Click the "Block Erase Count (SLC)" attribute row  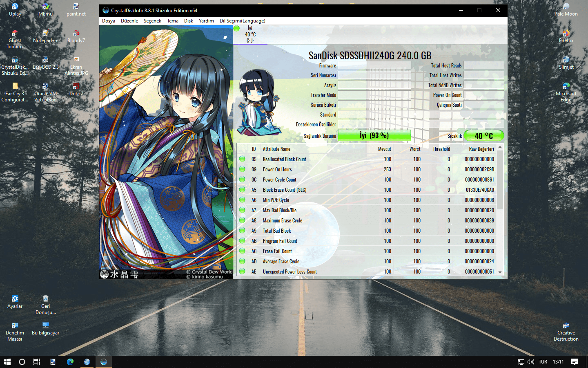[367, 190]
